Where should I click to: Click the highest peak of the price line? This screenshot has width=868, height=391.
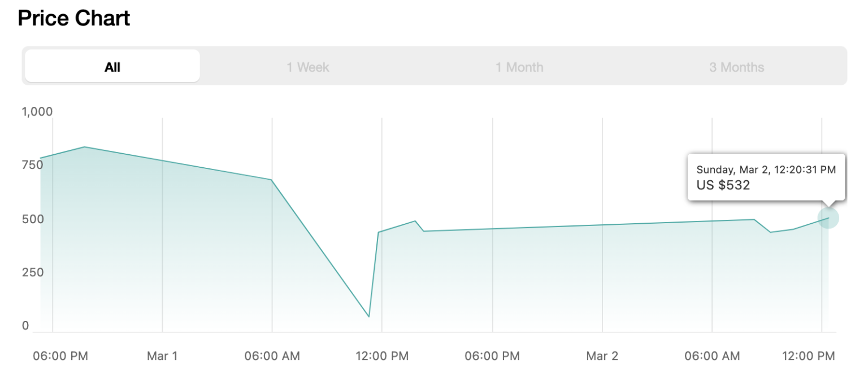[x=84, y=147]
